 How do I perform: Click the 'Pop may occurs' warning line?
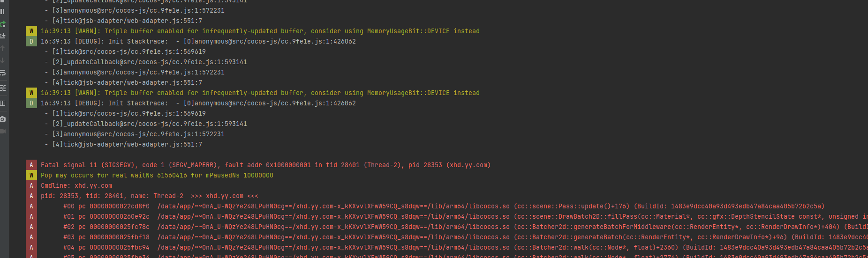(x=157, y=175)
